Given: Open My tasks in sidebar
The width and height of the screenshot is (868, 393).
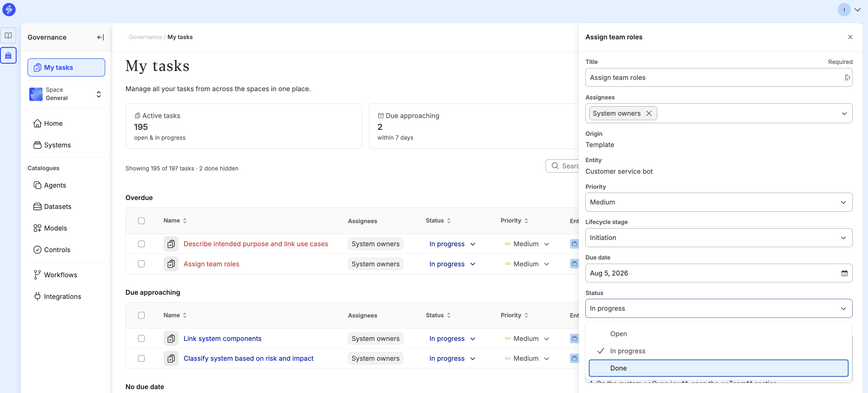Looking at the screenshot, I should click(66, 67).
